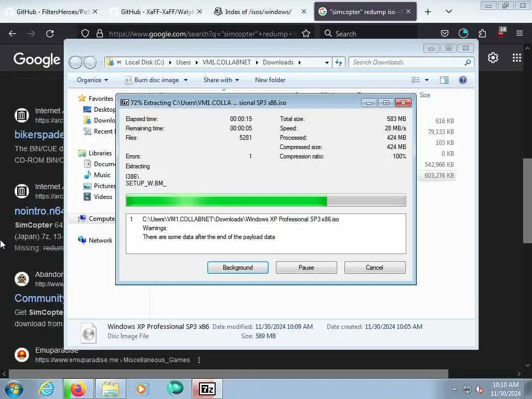Refresh the Explorer address bar
The height and width of the screenshot is (399, 532).
[x=339, y=62]
